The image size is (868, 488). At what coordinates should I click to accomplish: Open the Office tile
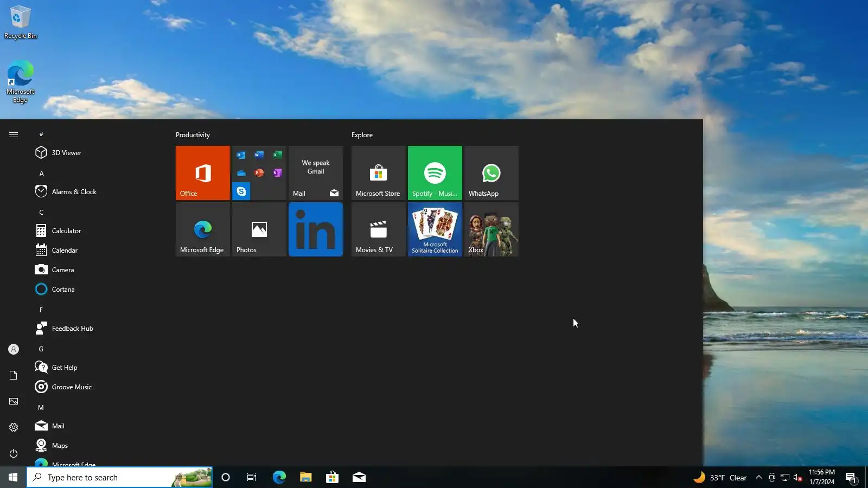point(203,173)
